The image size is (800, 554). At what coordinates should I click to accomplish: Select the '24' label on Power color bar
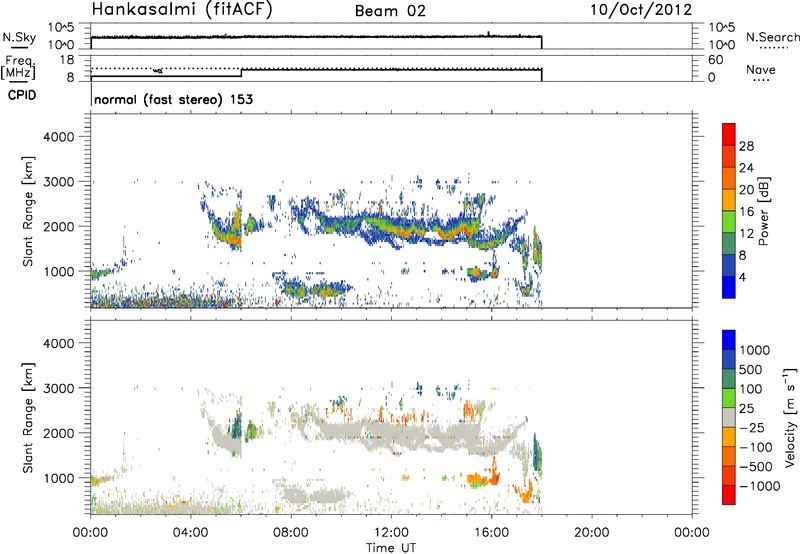click(746, 168)
